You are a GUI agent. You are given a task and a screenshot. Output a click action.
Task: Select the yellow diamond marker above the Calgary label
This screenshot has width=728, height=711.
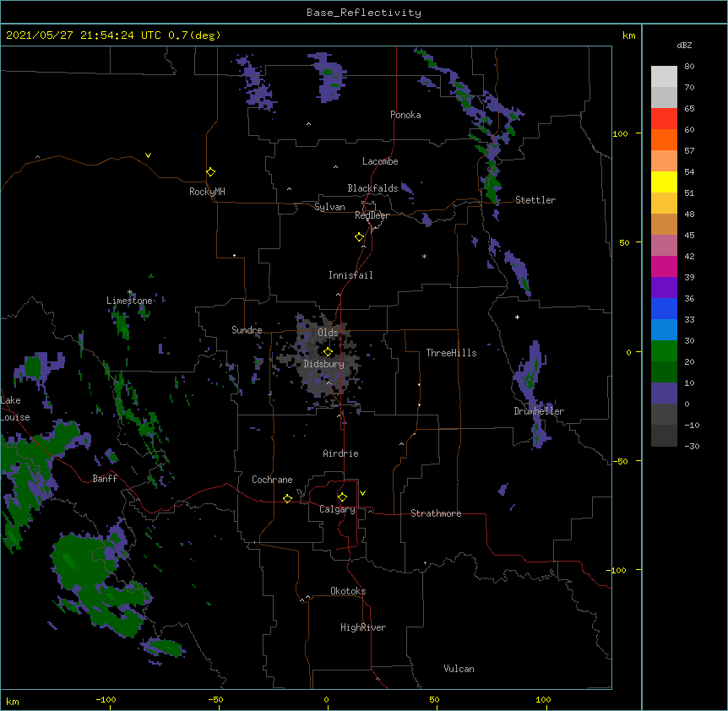342,497
